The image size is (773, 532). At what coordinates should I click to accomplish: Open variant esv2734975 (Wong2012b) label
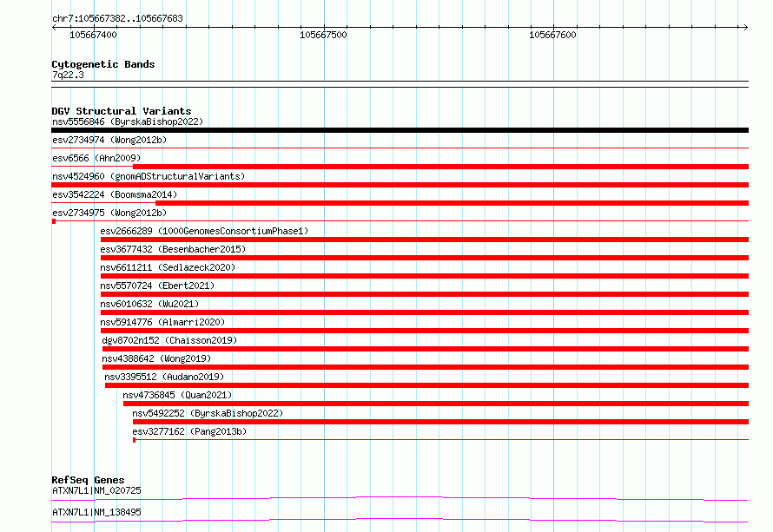pos(109,213)
